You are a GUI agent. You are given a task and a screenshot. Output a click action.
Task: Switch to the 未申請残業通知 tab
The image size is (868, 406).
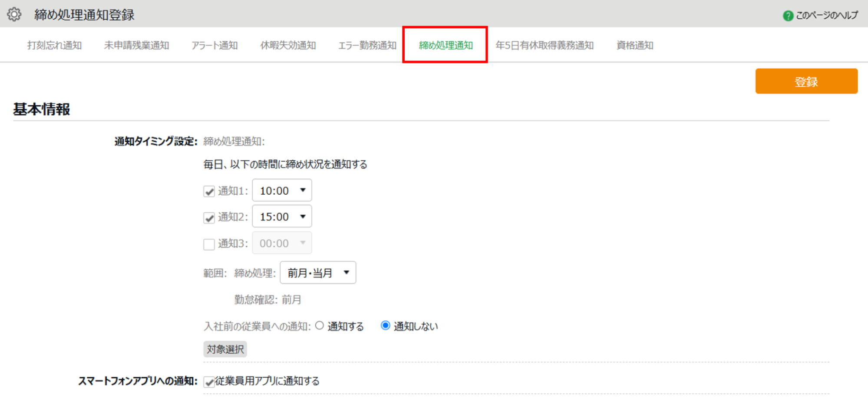point(136,45)
